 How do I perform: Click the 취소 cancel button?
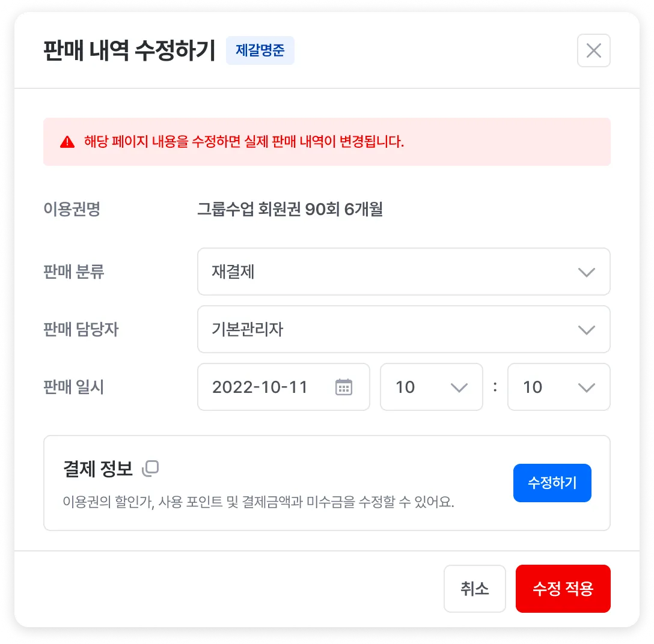click(x=475, y=589)
